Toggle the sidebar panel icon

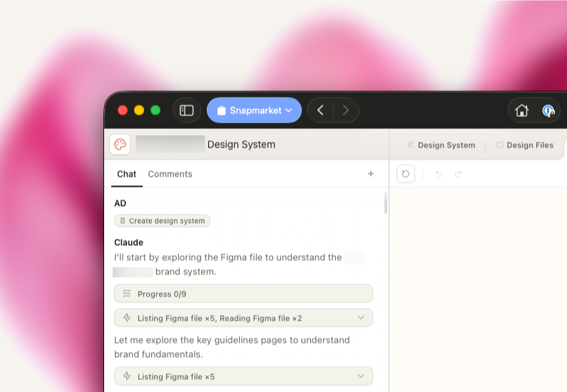(x=187, y=110)
